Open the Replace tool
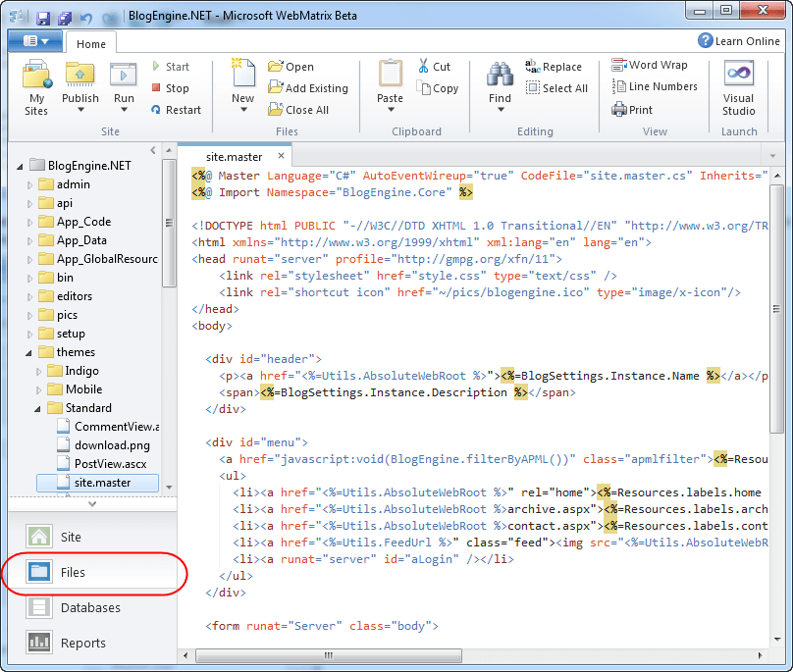 pyautogui.click(x=554, y=67)
